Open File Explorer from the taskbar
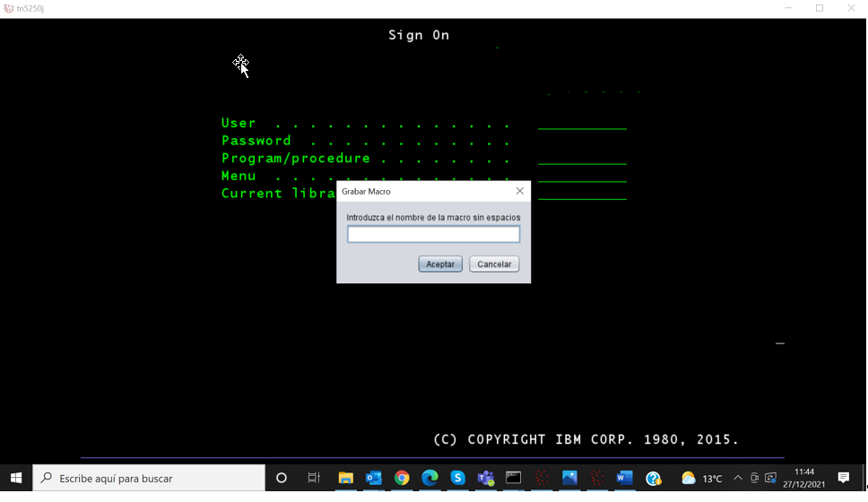The image size is (868, 502). click(345, 478)
